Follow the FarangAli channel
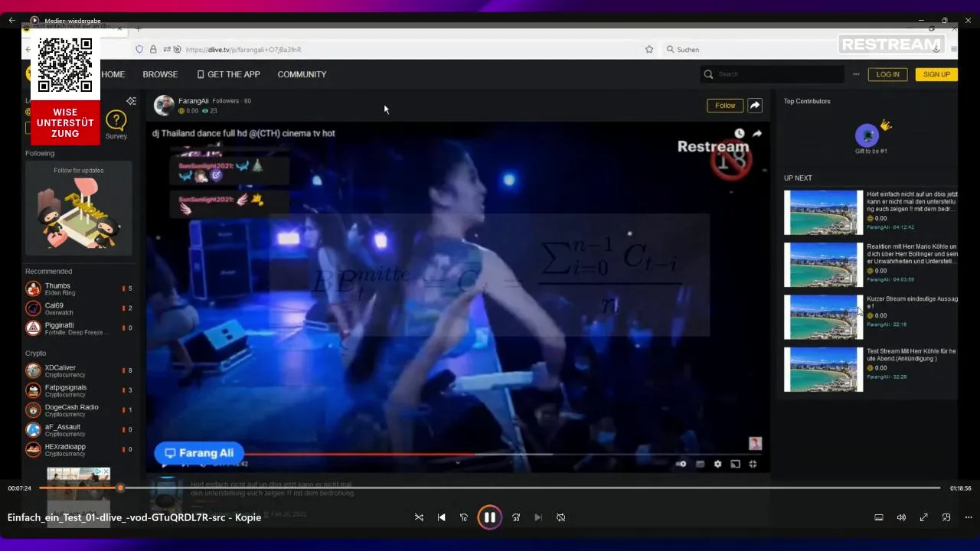Viewport: 980px width, 551px height. (725, 106)
